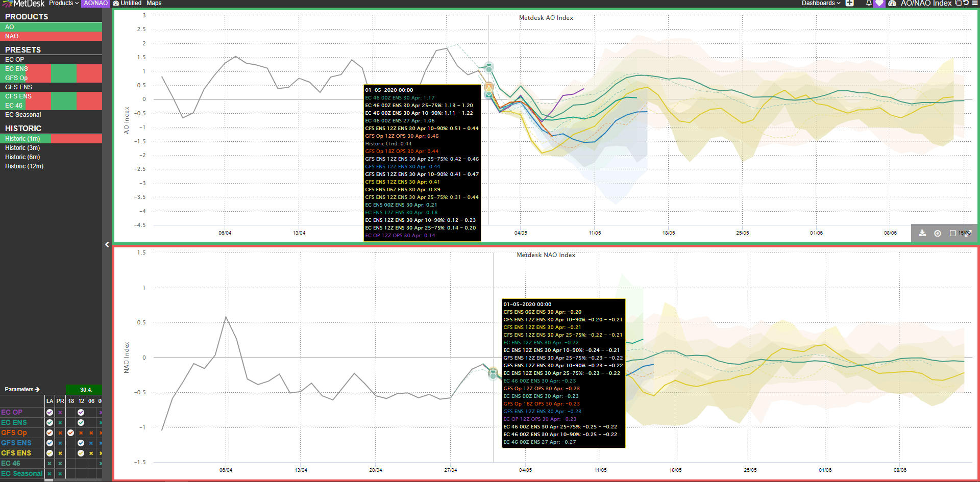Toggle CFS ENS 12Z run checkmark
The width and height of the screenshot is (980, 482).
coord(81,453)
